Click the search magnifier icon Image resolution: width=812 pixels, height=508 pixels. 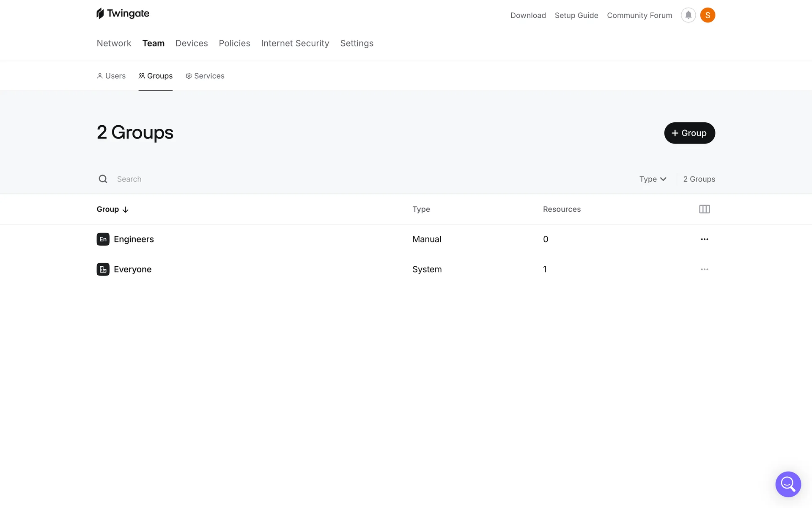click(103, 179)
